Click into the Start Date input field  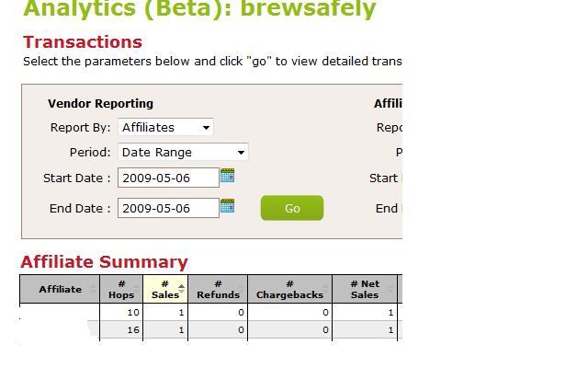(168, 178)
